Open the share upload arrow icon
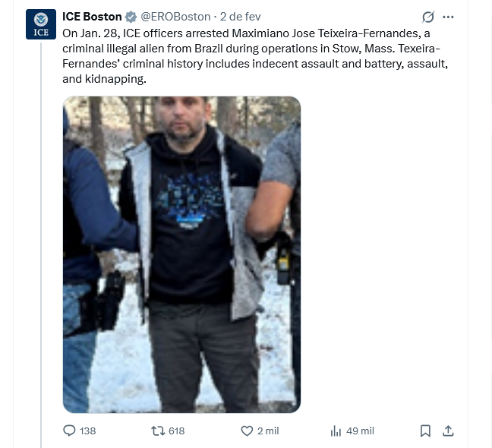This screenshot has width=492, height=448. pos(448,431)
